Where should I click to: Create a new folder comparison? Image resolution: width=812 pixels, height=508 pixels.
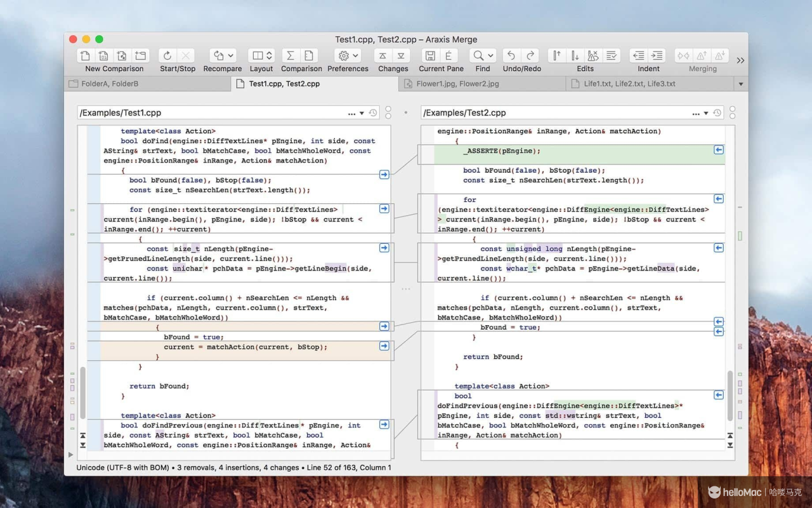coord(141,56)
